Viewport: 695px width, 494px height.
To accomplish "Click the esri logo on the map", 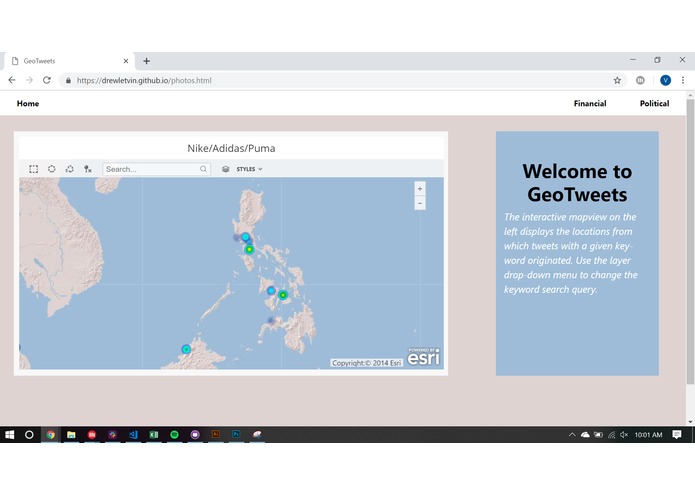I will pyautogui.click(x=424, y=357).
